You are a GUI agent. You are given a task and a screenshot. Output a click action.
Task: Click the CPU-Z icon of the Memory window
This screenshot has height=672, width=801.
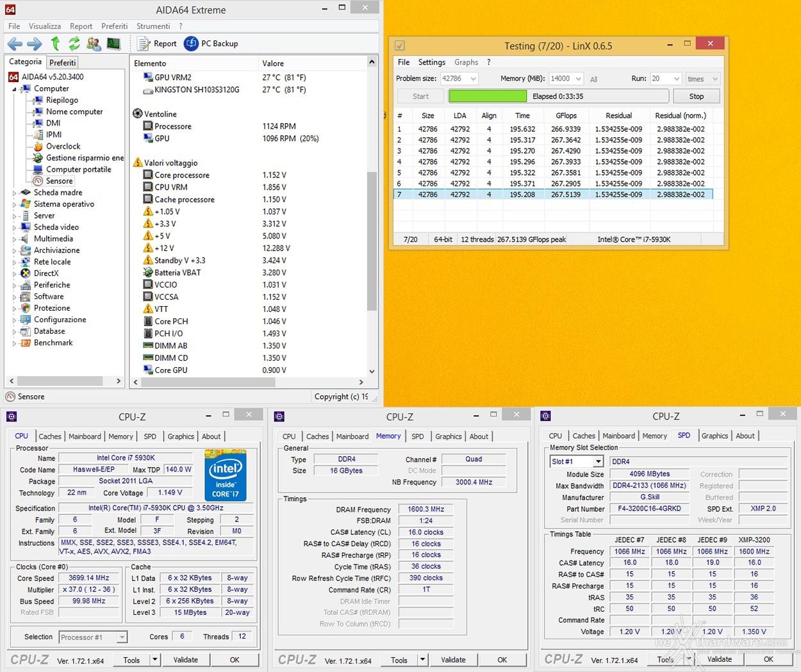coord(279,416)
